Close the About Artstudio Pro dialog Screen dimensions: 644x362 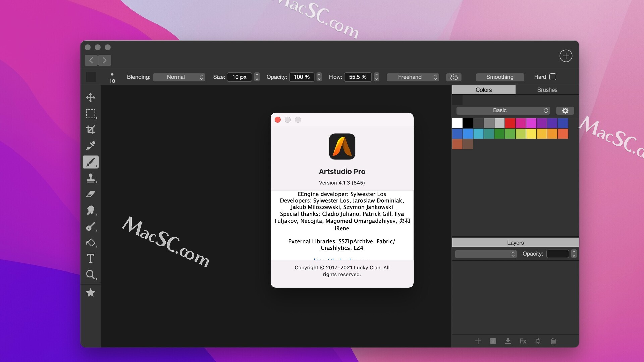(278, 120)
